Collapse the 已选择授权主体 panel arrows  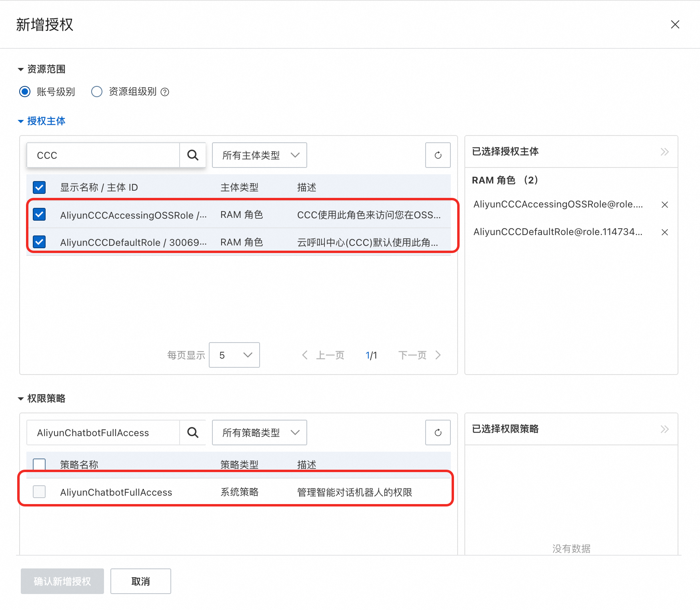[664, 152]
